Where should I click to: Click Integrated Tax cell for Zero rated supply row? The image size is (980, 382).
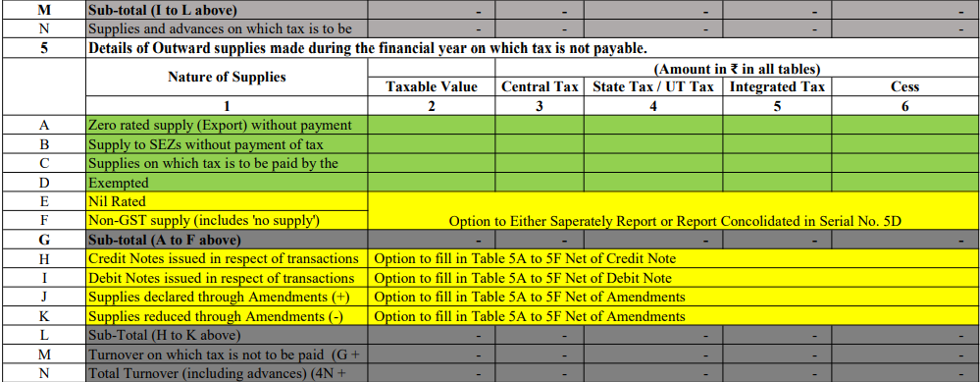click(x=777, y=125)
